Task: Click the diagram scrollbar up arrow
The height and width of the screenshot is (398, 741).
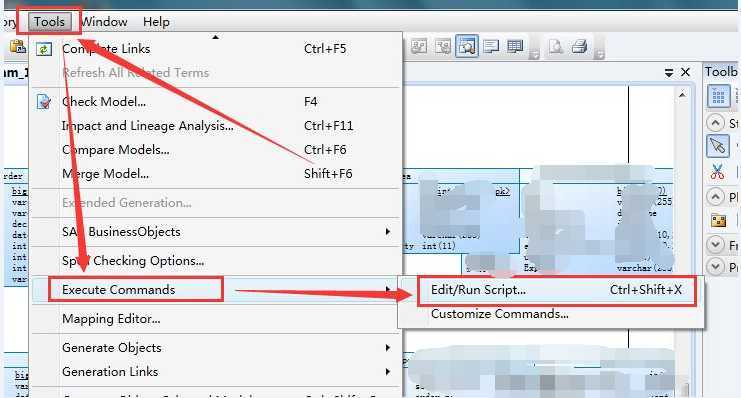Action: point(682,95)
